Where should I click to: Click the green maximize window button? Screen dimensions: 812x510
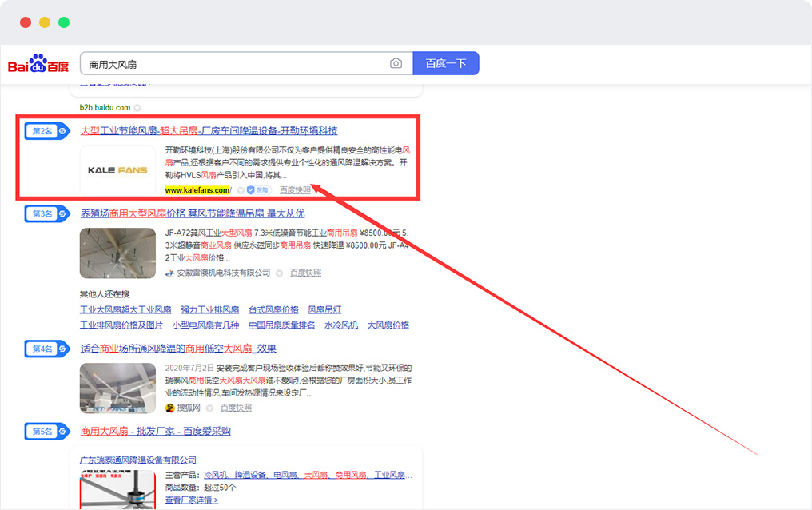click(x=64, y=22)
